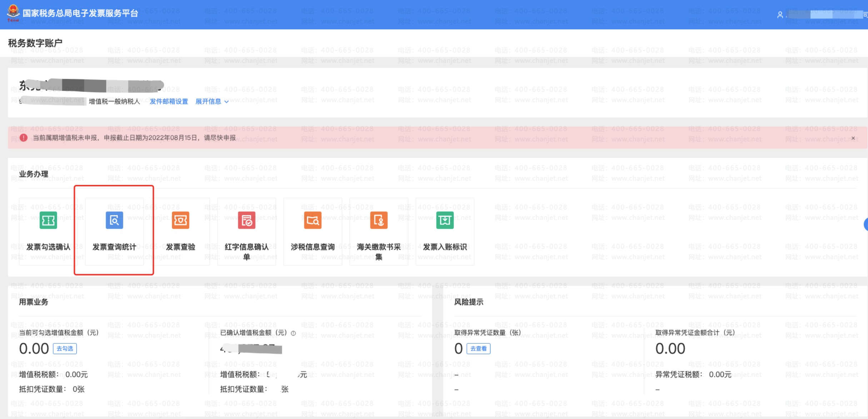The image size is (868, 419).
Task: Click the 去查看 button
Action: (478, 348)
